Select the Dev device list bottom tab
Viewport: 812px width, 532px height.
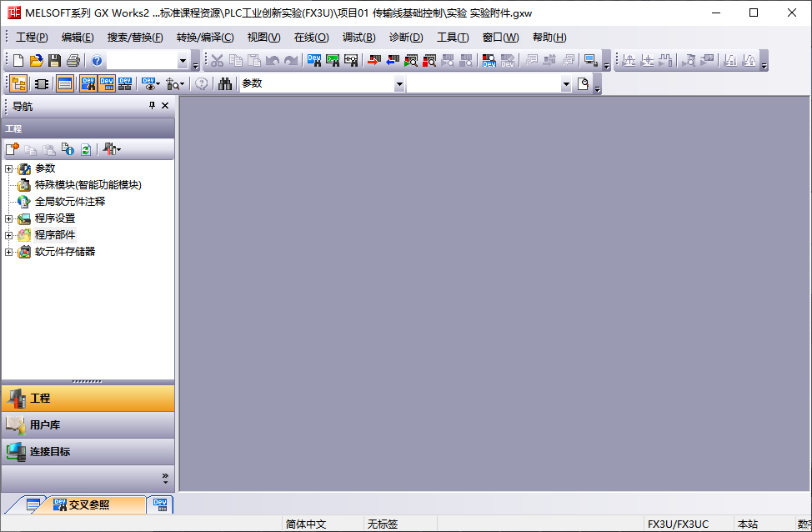160,504
